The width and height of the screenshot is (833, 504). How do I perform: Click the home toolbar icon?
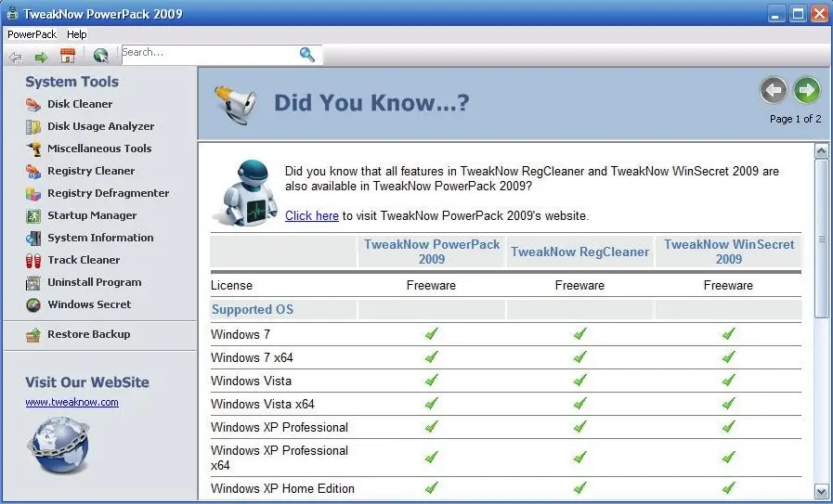point(68,56)
